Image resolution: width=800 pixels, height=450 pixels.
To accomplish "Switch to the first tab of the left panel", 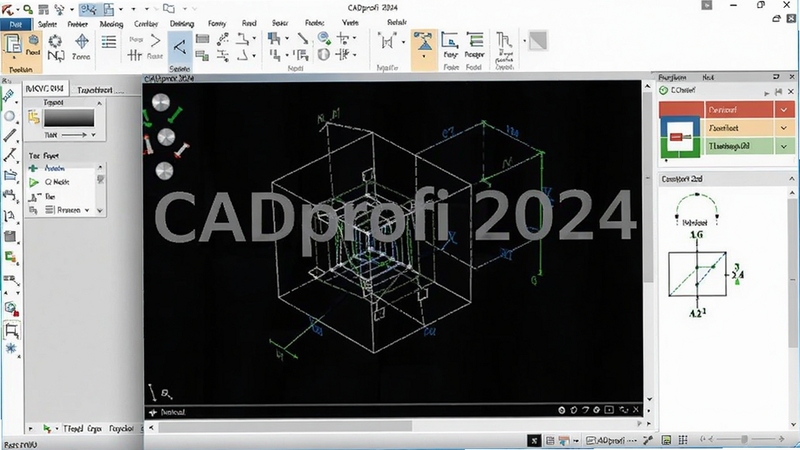I will point(45,89).
